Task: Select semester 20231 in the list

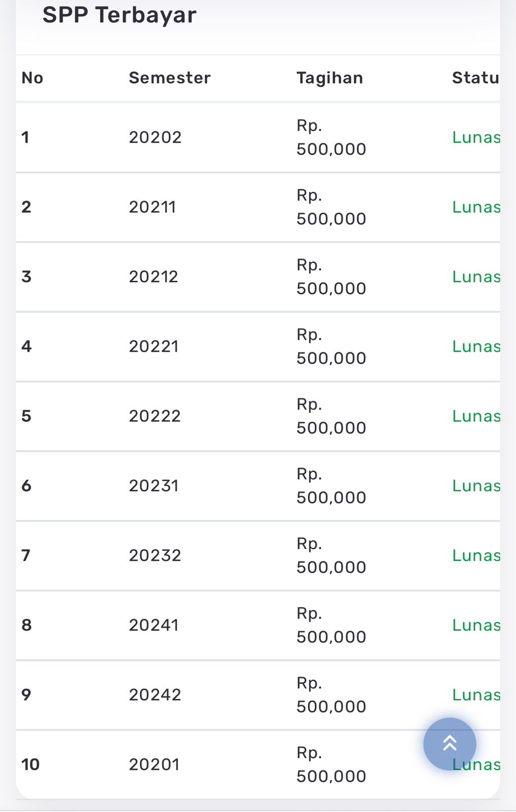Action: (x=154, y=486)
